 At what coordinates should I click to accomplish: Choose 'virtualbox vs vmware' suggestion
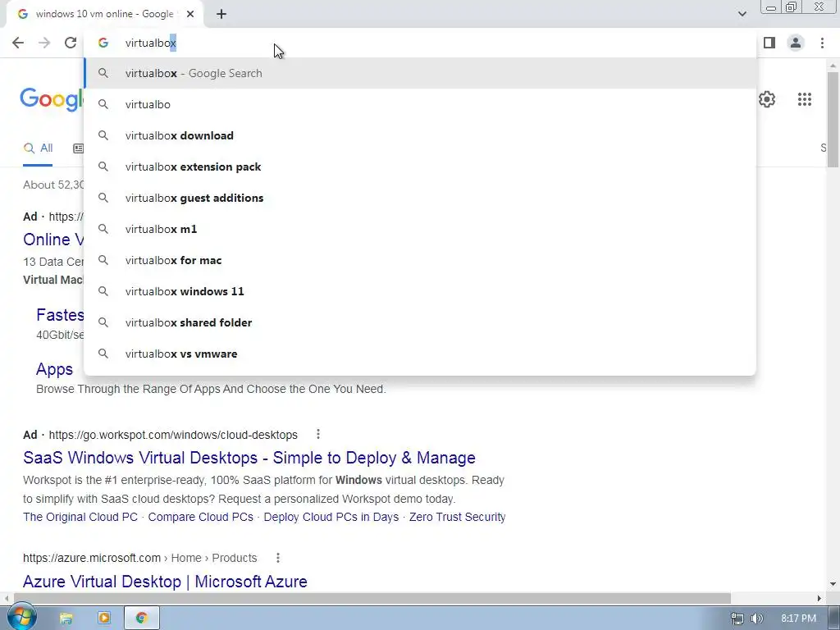(420, 354)
